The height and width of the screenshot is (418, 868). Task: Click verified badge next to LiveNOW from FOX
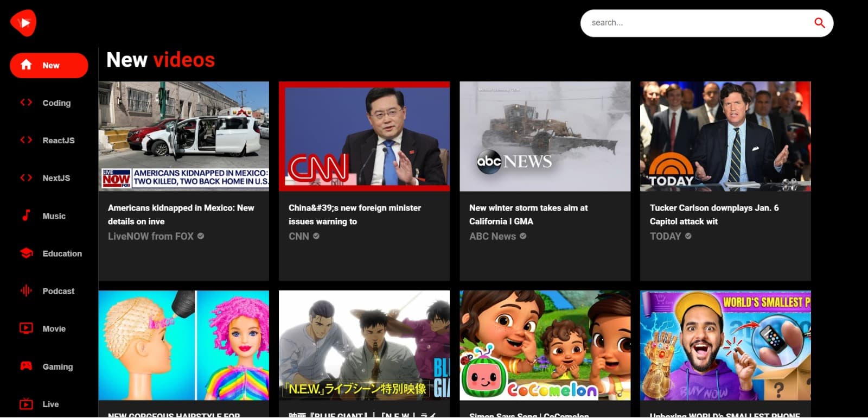click(201, 236)
